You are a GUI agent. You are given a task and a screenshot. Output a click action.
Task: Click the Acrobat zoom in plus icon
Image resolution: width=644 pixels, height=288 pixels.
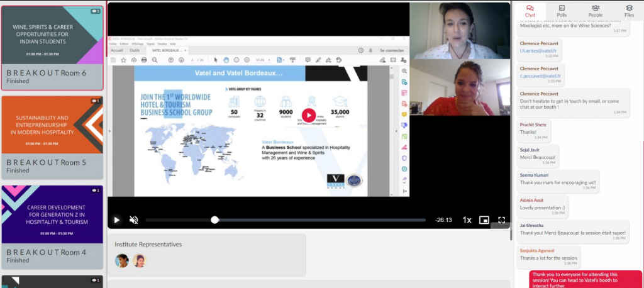(247, 60)
